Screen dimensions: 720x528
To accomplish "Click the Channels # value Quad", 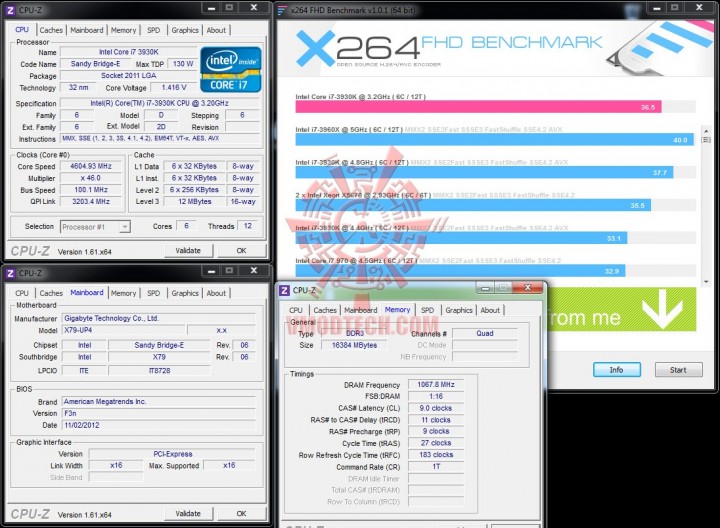I will pyautogui.click(x=485, y=333).
